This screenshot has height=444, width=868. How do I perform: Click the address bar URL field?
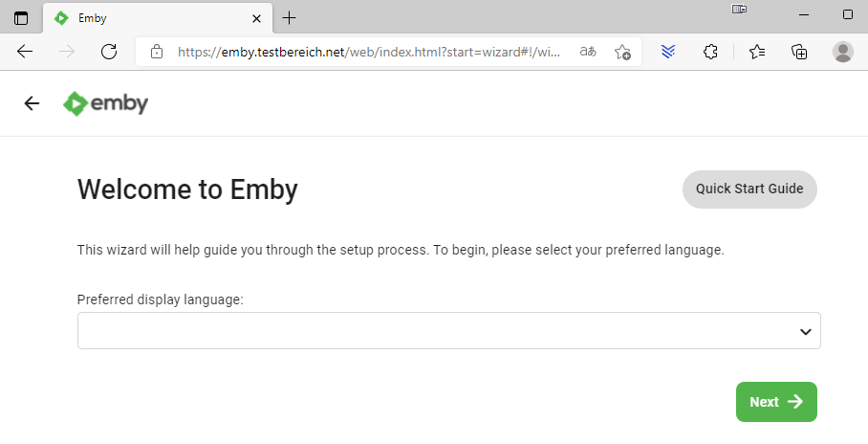coord(368,52)
